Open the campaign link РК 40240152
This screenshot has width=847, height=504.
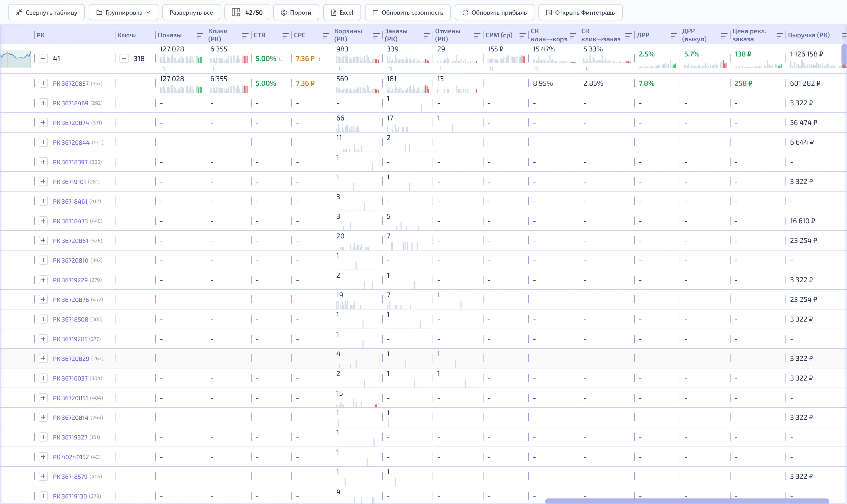point(71,457)
